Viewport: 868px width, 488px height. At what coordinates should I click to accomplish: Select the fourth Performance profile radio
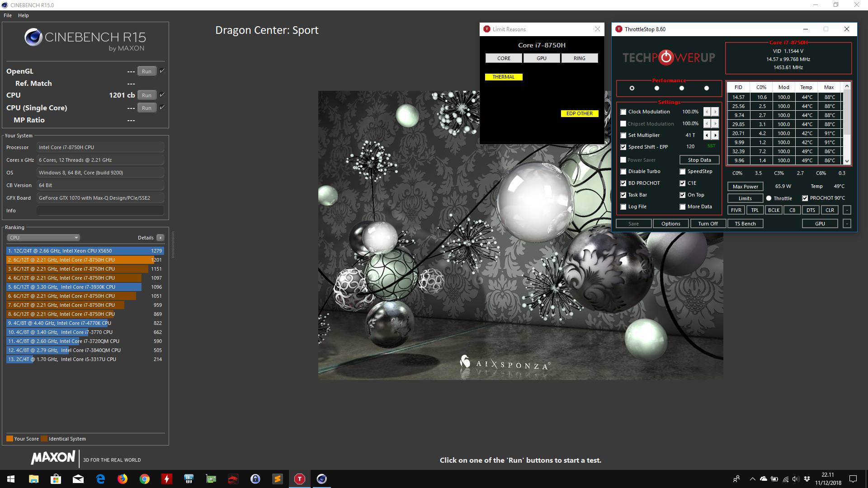707,88
